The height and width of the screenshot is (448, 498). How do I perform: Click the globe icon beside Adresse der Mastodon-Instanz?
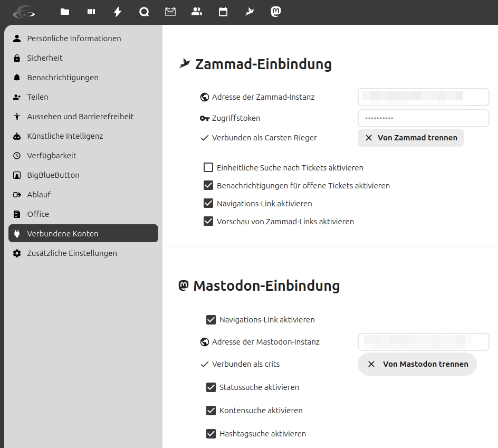tap(205, 342)
